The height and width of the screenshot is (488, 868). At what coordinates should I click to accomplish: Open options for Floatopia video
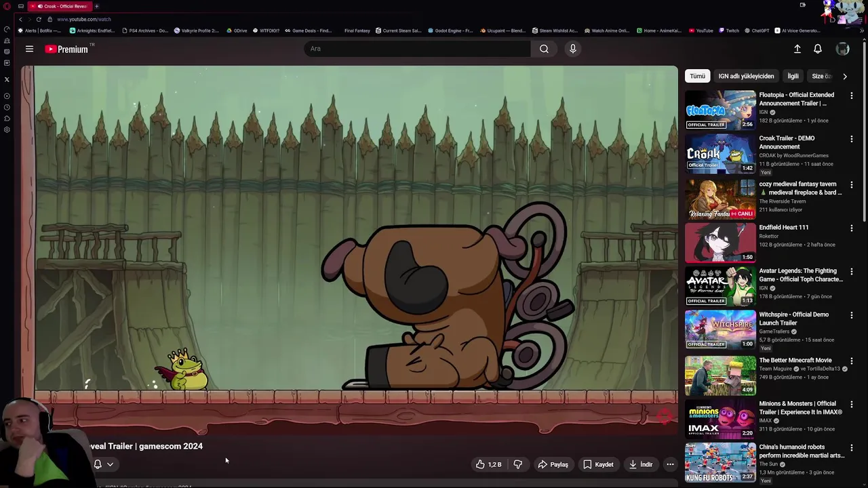pos(852,96)
